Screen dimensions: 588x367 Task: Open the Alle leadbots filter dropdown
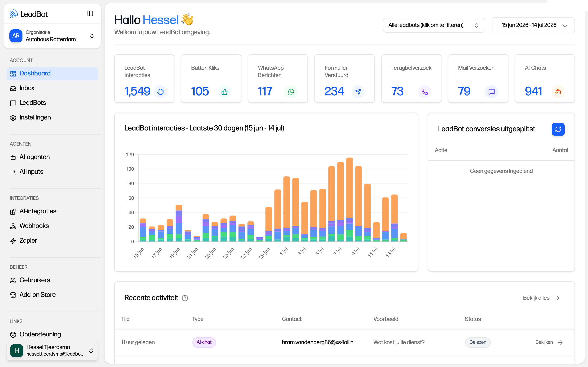434,25
